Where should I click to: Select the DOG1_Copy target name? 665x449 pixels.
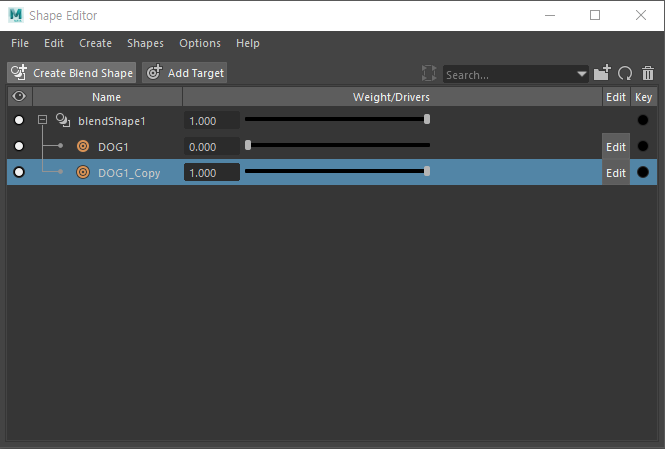129,173
